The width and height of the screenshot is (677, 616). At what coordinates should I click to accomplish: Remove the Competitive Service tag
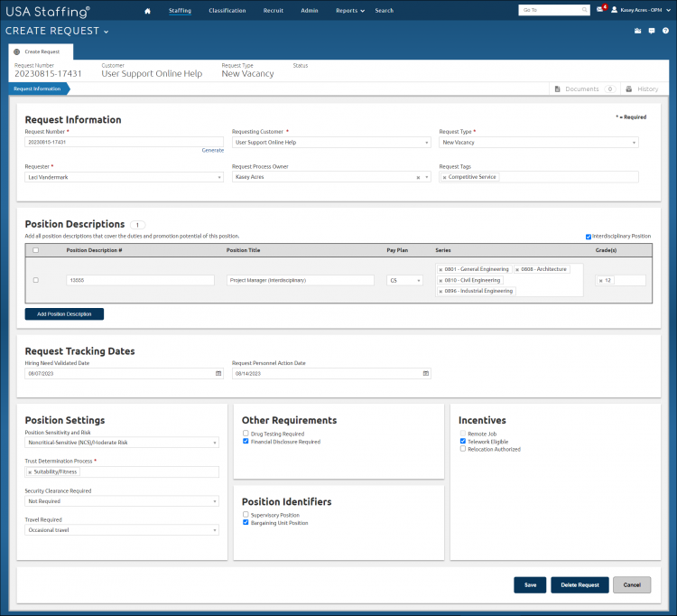(x=444, y=177)
